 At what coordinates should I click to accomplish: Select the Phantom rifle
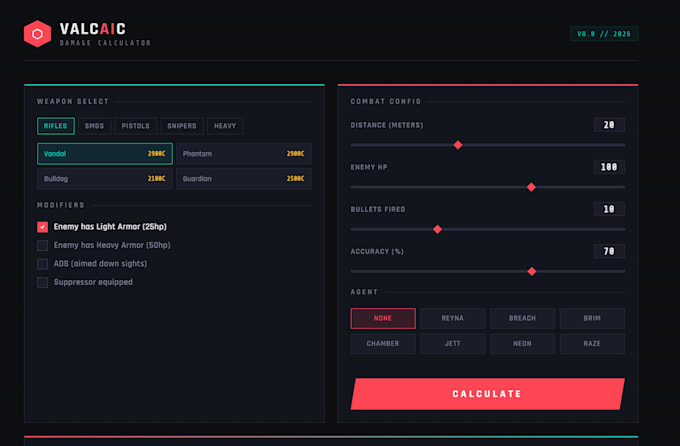[x=244, y=154]
